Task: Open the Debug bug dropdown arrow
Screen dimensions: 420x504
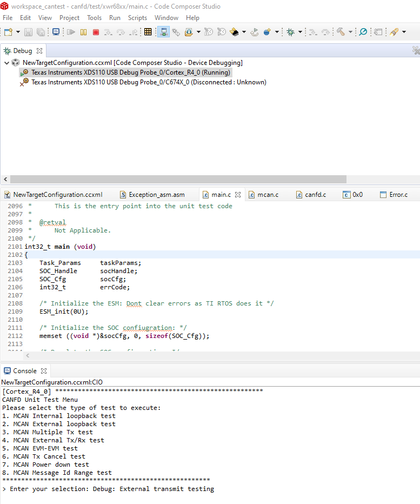Action: coord(300,32)
